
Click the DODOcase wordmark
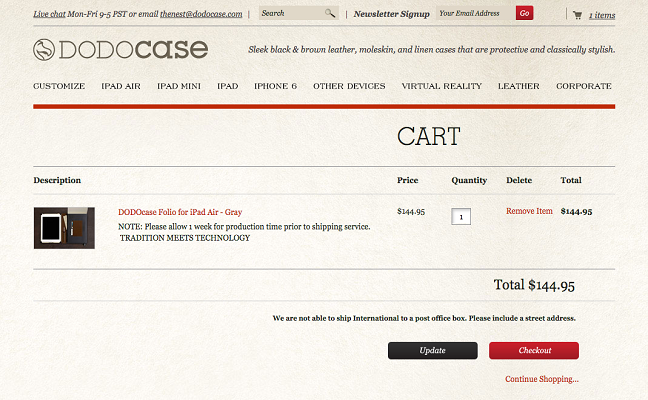click(x=133, y=50)
